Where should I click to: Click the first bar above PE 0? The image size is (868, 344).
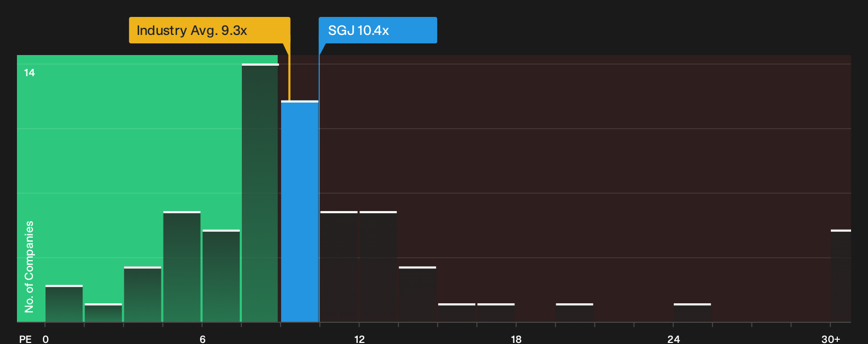pyautogui.click(x=64, y=303)
